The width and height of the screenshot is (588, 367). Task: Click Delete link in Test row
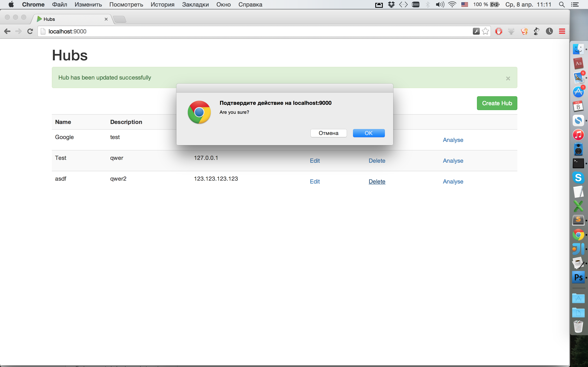[x=377, y=161]
